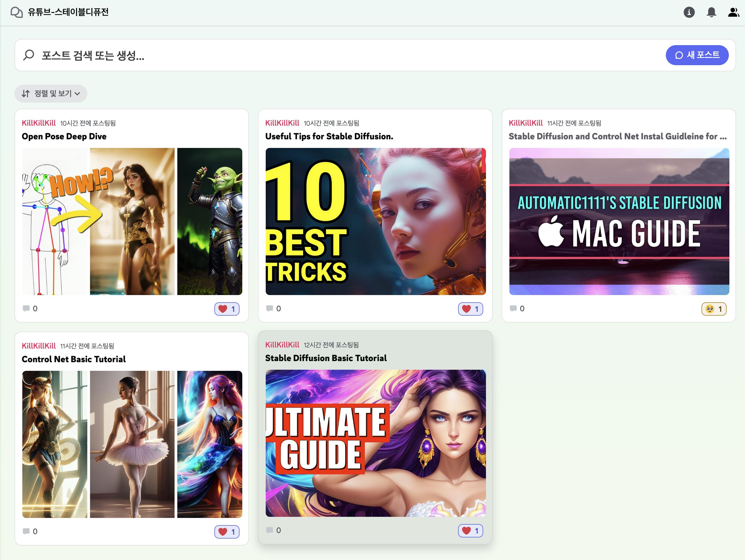The width and height of the screenshot is (745, 560).
Task: Open the '10 Best Tricks' thumbnail
Action: (x=376, y=221)
